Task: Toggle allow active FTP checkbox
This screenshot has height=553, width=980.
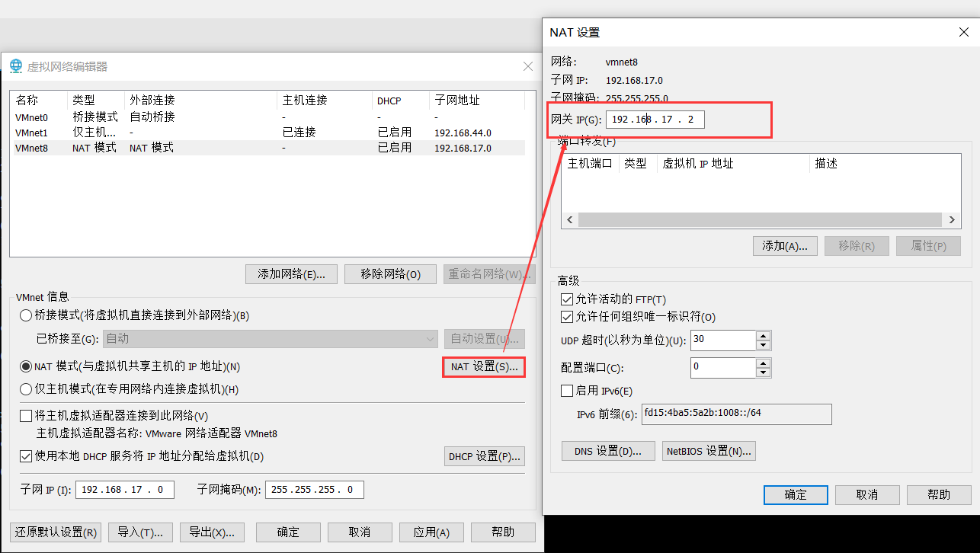Action: pos(566,299)
